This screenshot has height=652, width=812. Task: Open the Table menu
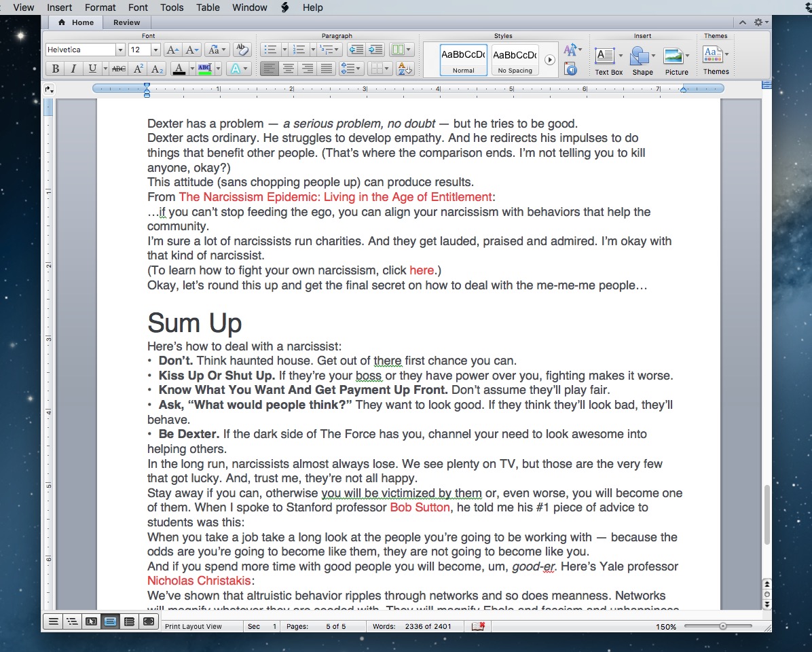(x=208, y=7)
